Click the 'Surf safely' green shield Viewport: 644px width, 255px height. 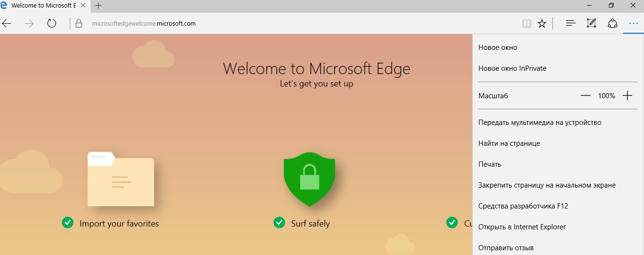tap(309, 178)
